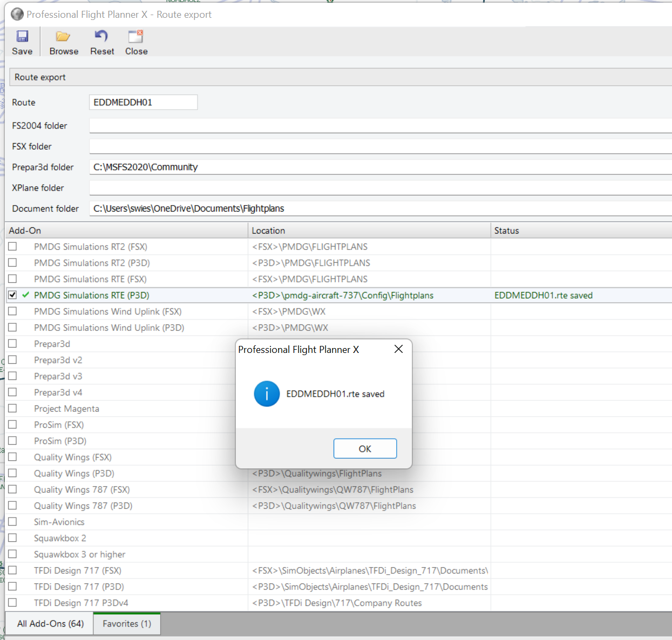Click the FSX folder input field
The width and height of the screenshot is (672, 640).
381,146
